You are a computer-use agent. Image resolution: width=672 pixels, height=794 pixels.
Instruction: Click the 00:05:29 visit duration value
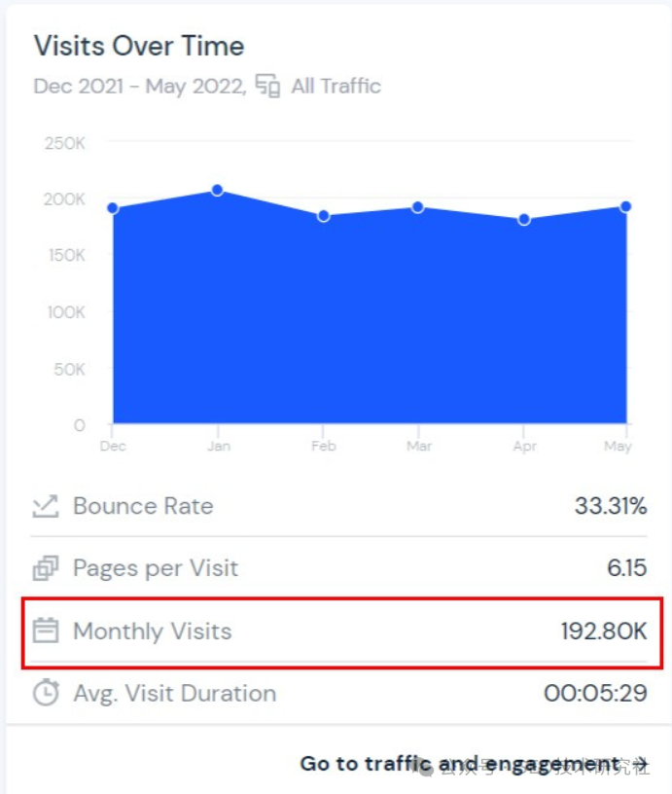pos(595,693)
